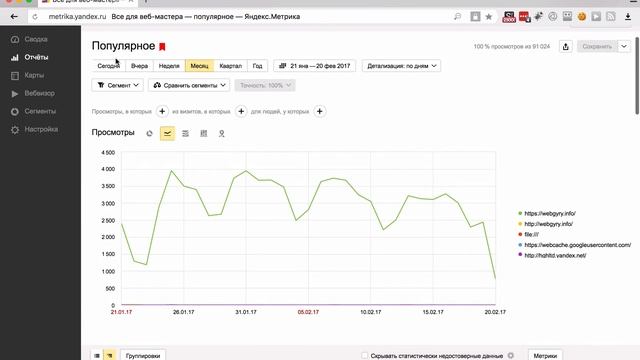Click the Сохранить button
This screenshot has width=640, height=360.
click(x=597, y=47)
